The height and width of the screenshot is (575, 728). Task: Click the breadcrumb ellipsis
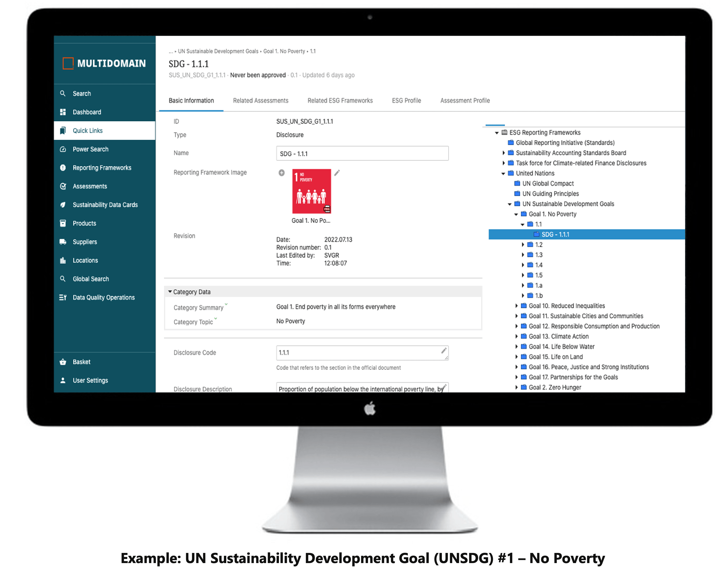pos(171,52)
